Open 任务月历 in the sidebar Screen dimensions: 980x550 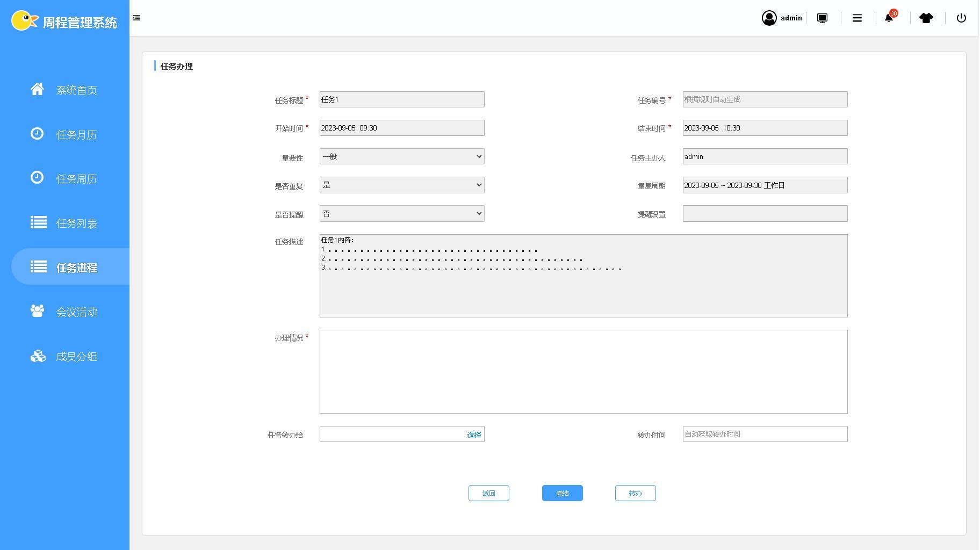coord(76,135)
